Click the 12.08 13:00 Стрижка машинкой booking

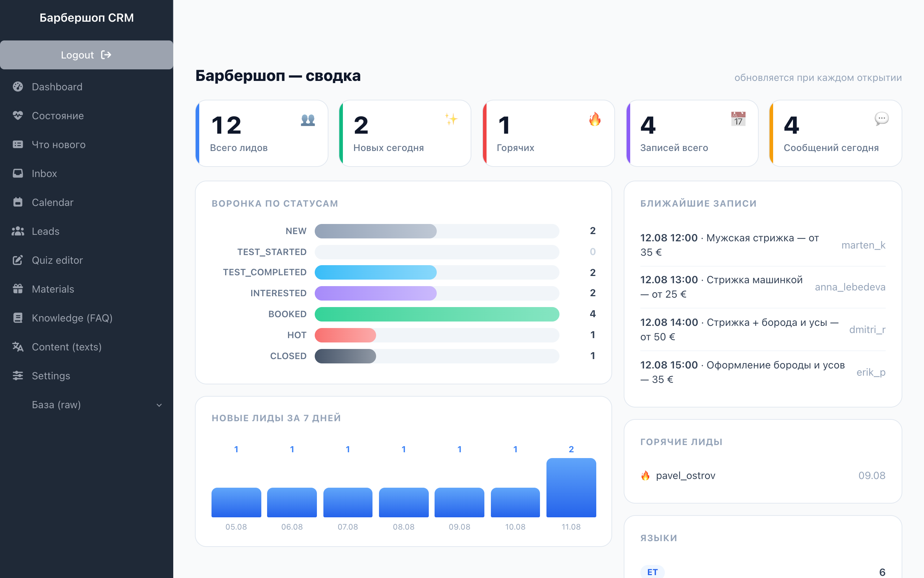tap(721, 287)
